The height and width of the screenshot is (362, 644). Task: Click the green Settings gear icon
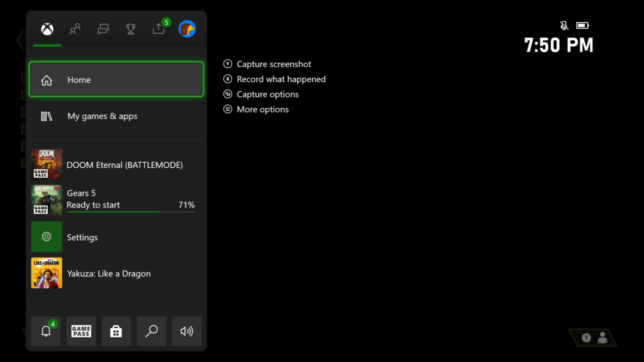click(47, 237)
